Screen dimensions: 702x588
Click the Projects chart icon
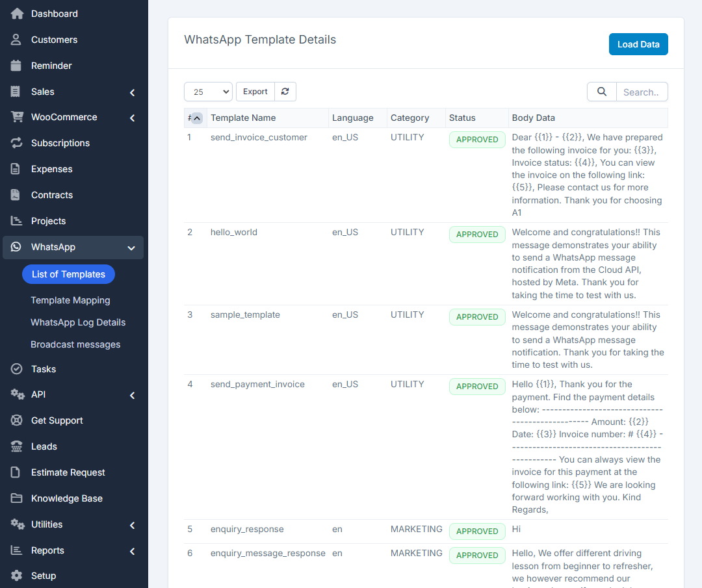click(x=15, y=221)
